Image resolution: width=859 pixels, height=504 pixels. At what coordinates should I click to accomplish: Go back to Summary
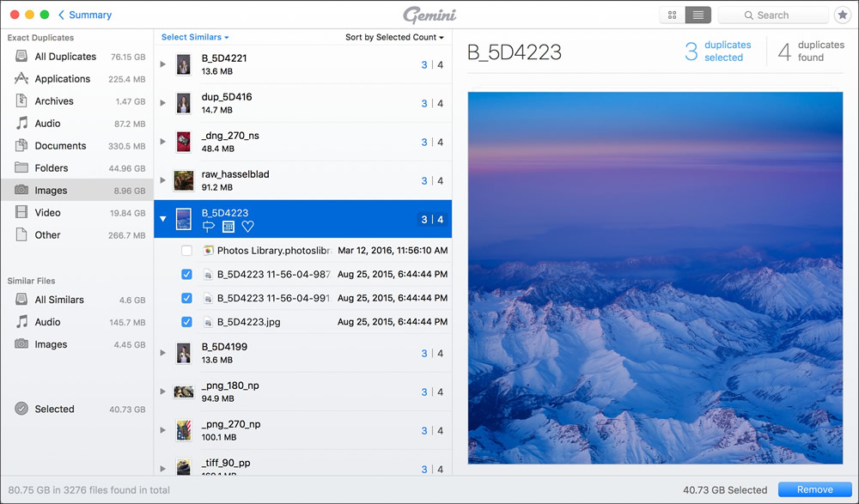84,15
